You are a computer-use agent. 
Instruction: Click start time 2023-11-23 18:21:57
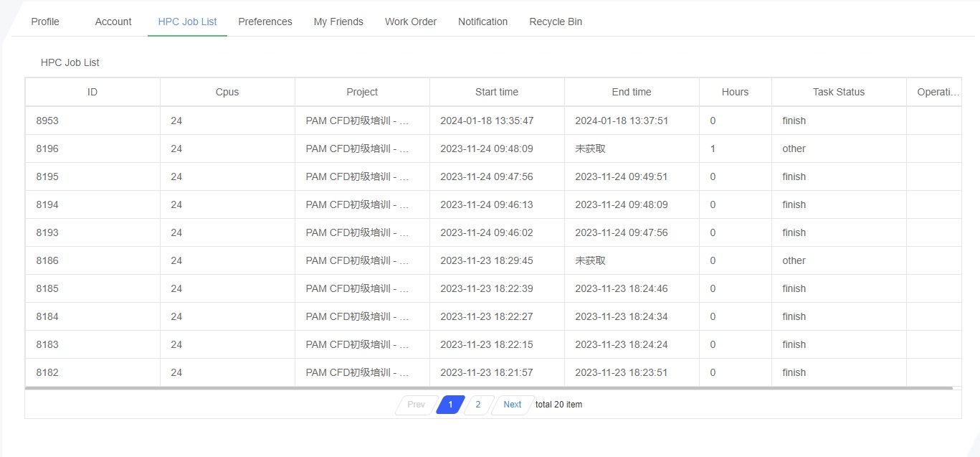click(487, 372)
